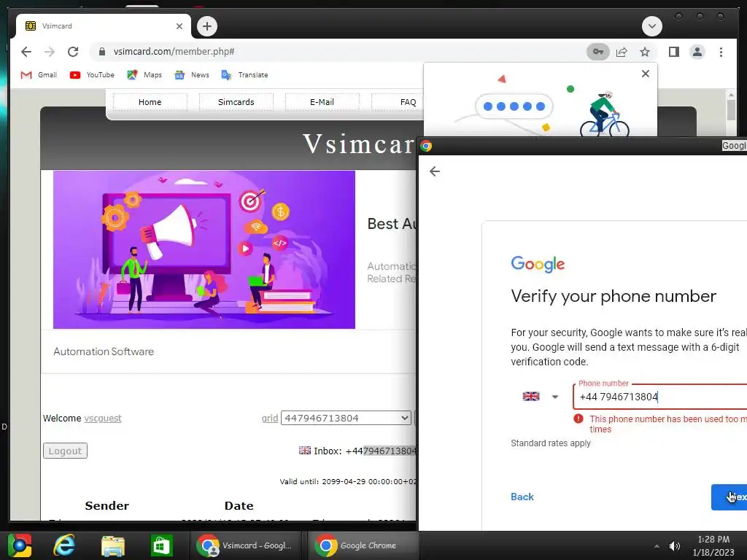Click the grid link
Screen dimensions: 747x560
click(x=270, y=418)
